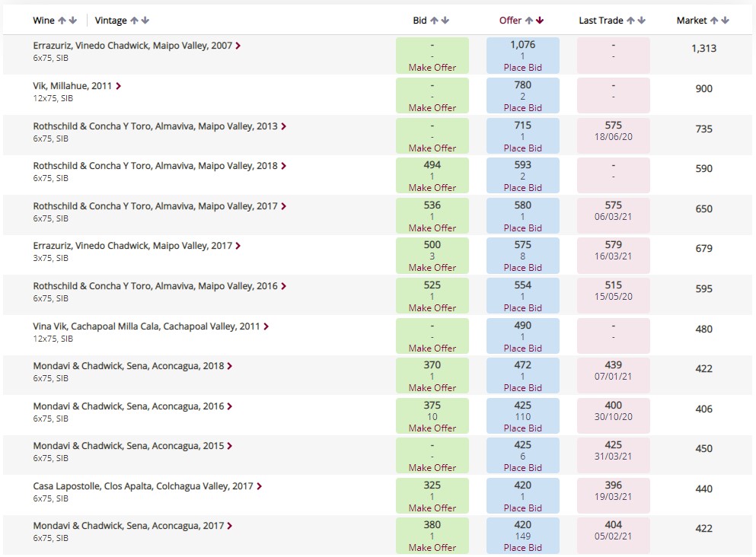Expand Vik Millahue 2011 chevron
Screen dimensions: 756x557
coord(118,86)
